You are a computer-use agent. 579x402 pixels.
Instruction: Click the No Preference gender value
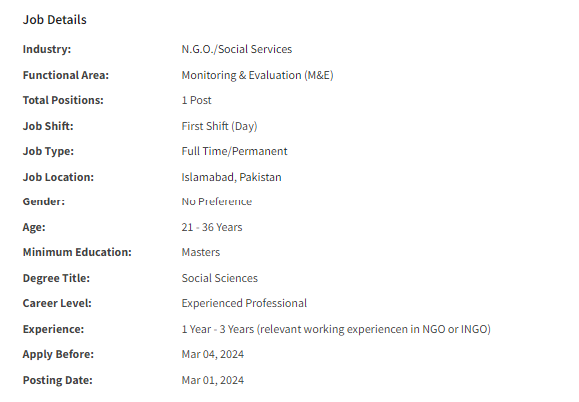pyautogui.click(x=217, y=202)
